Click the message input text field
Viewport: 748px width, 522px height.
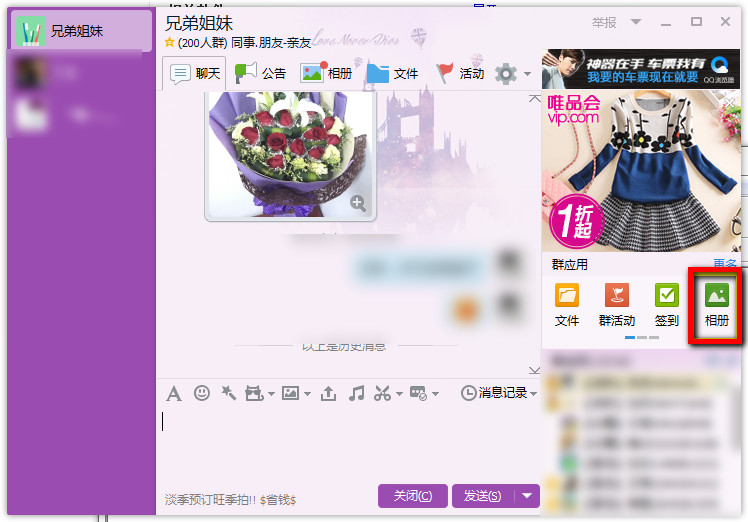pyautogui.click(x=348, y=444)
